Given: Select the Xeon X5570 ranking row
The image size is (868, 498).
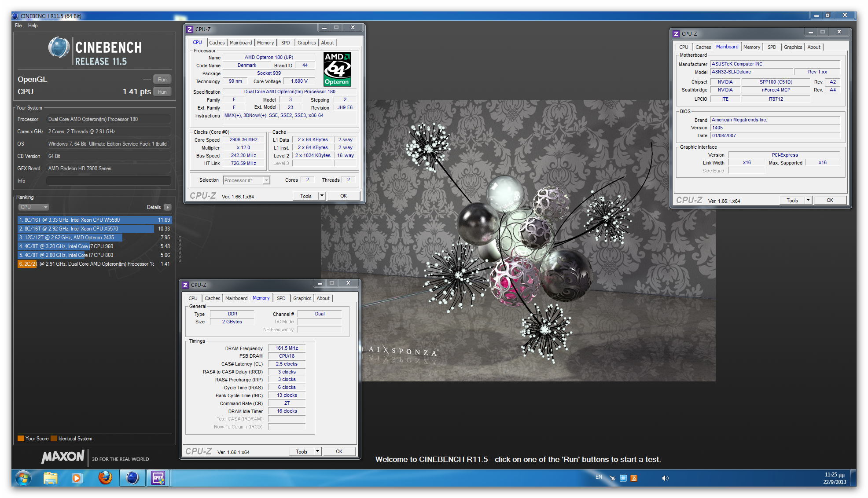Looking at the screenshot, I should [x=94, y=229].
